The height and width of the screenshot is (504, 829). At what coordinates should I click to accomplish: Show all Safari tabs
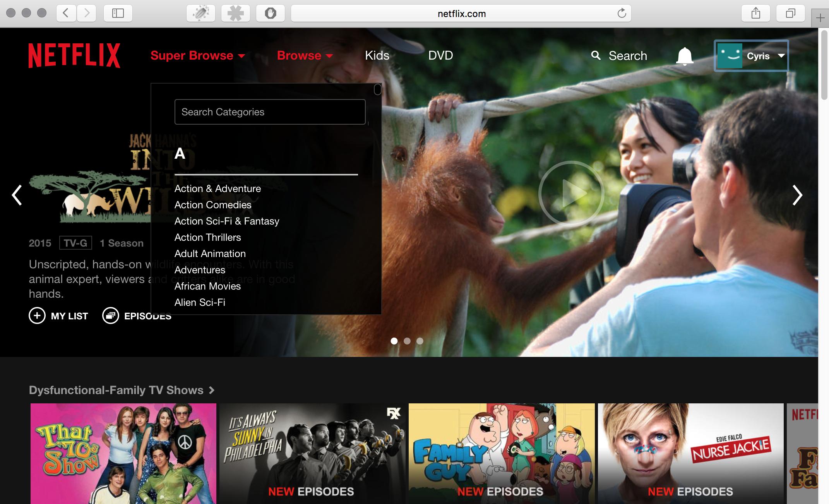click(x=791, y=14)
